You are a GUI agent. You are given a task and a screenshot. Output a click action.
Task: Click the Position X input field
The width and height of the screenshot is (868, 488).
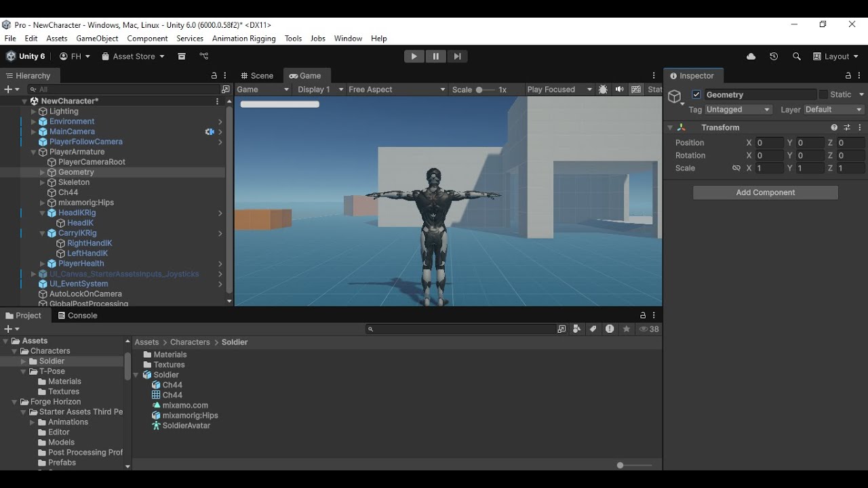click(x=770, y=143)
